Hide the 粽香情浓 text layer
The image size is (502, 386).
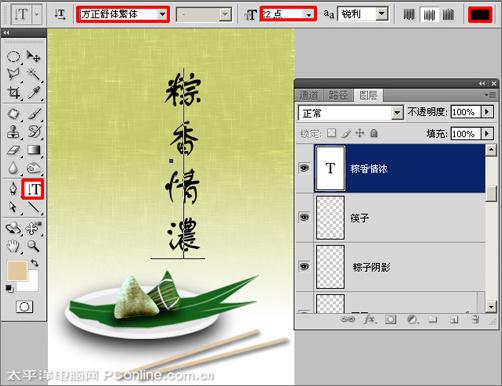point(304,168)
